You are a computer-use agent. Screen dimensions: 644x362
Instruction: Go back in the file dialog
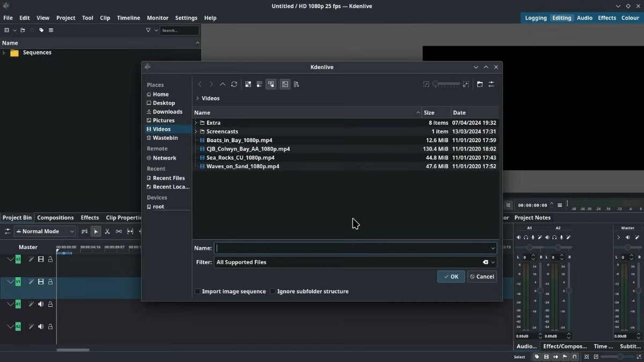click(200, 84)
